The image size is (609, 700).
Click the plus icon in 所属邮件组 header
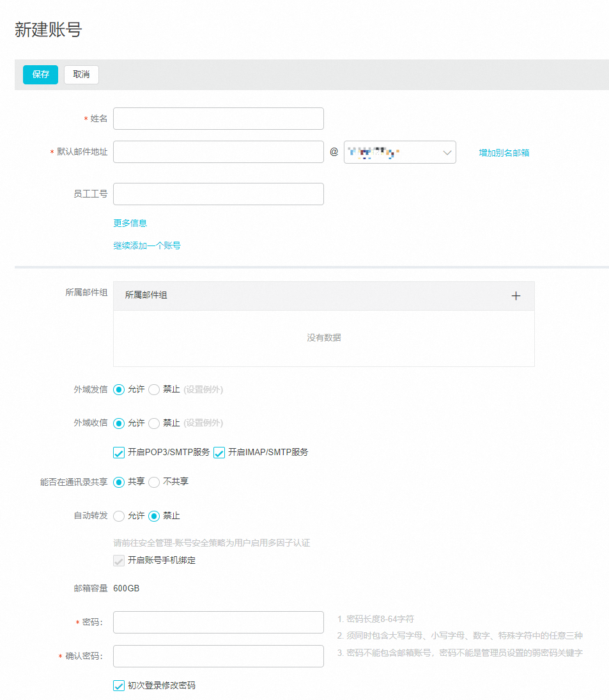pos(516,296)
